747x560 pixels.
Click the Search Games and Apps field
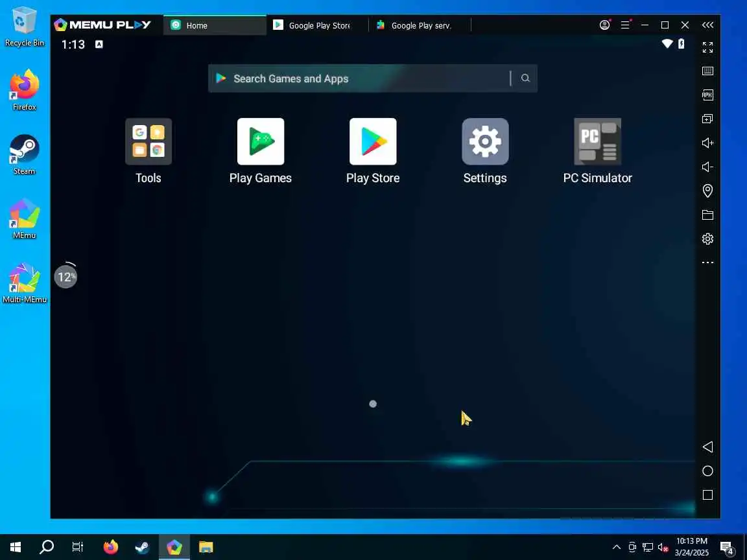coord(373,78)
